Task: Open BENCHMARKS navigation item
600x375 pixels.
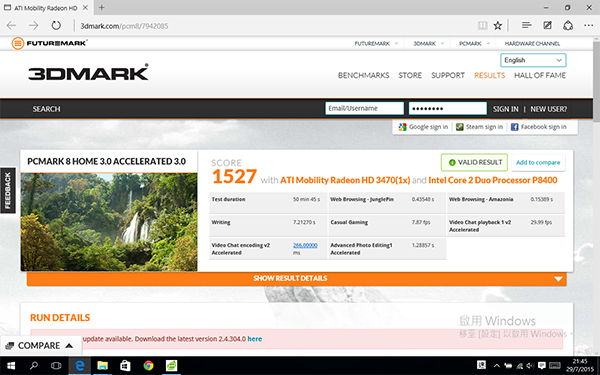Action: (364, 75)
